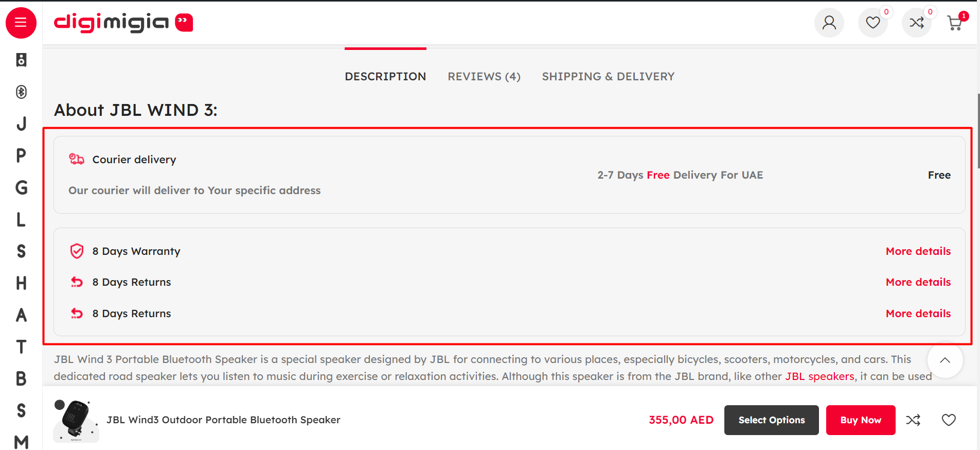
Task: Switch to the Reviews (4) tab
Action: [x=484, y=77]
